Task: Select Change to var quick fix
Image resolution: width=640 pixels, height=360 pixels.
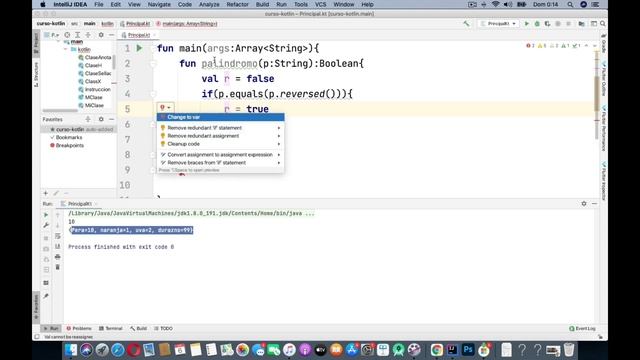Action: coord(220,117)
